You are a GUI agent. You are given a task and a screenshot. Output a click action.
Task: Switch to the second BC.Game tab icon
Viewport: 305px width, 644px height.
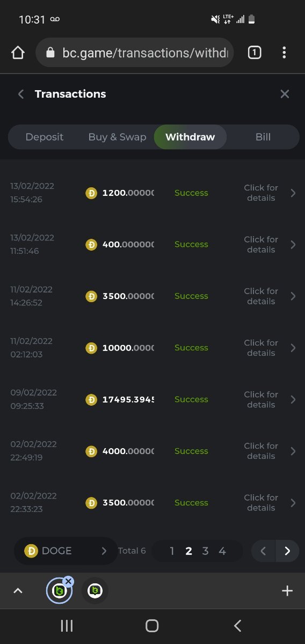(95, 591)
